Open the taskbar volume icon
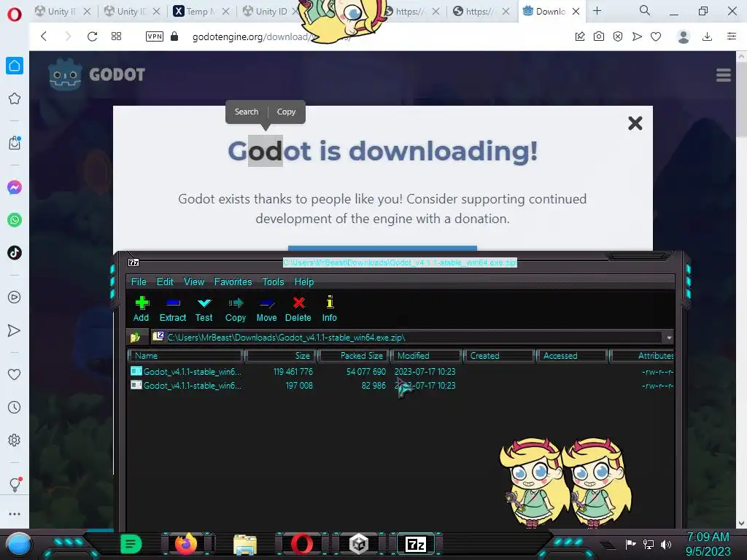This screenshot has width=747, height=560. pyautogui.click(x=666, y=544)
